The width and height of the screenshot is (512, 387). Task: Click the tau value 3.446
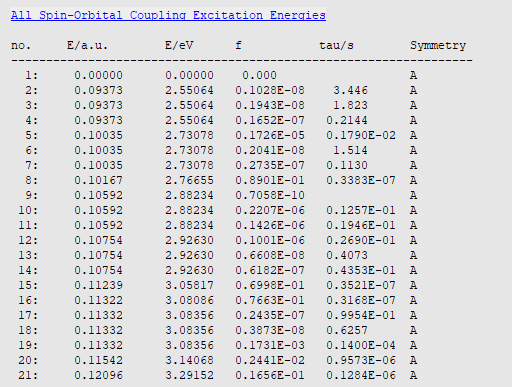pyautogui.click(x=350, y=90)
